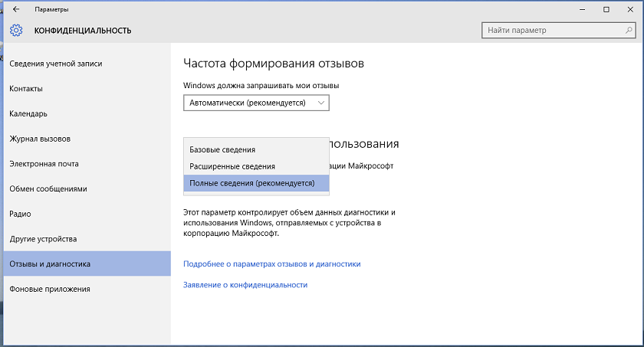Click the Найти параметр search field
The image size is (644, 347).
pos(559,31)
